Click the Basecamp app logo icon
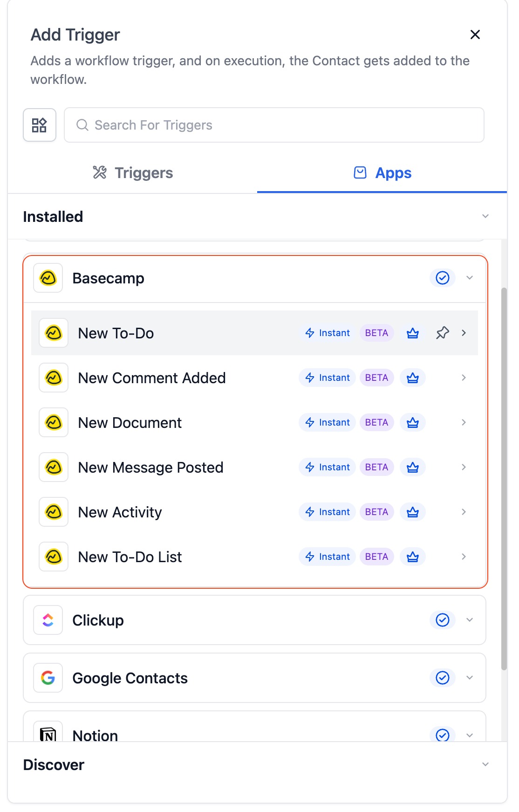519x812 pixels. tap(48, 278)
